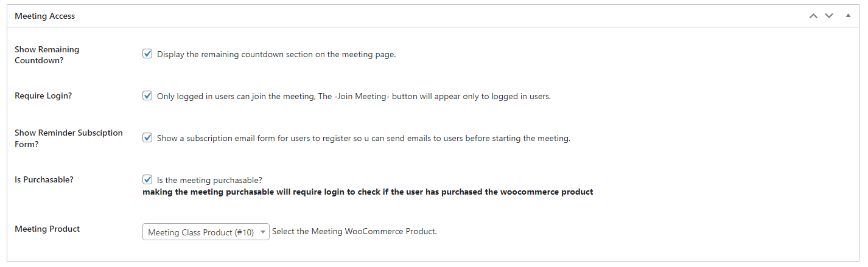
Task: Collapse the Meeting Access panel triangle
Action: click(848, 16)
